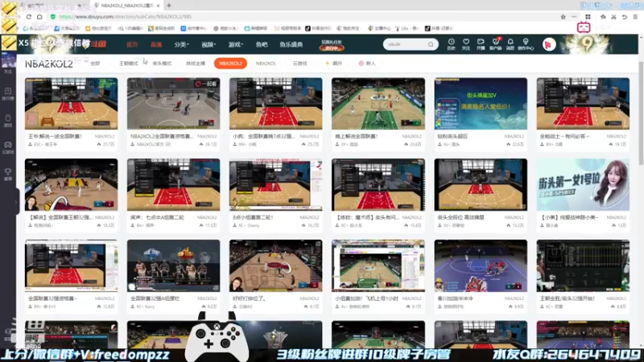Image resolution: width=644 pixels, height=362 pixels.
Task: Open the 云游戏 gamepad icon in left sidebar
Action: 8,148
